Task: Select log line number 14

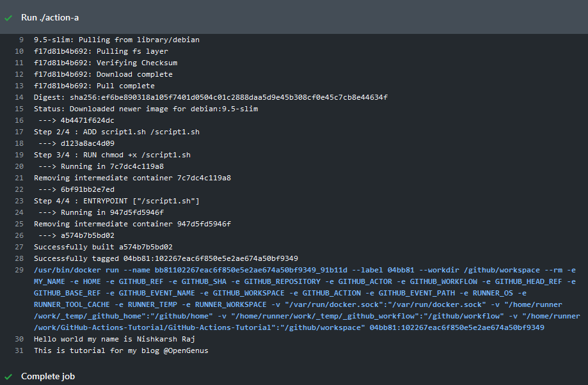Action: point(19,97)
